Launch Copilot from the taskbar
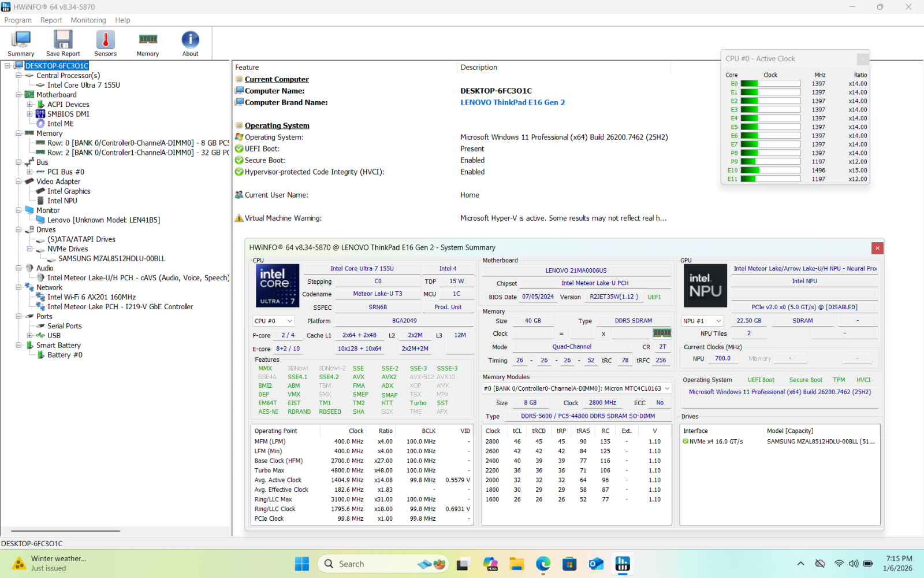The width and height of the screenshot is (924, 578). pyautogui.click(x=490, y=564)
